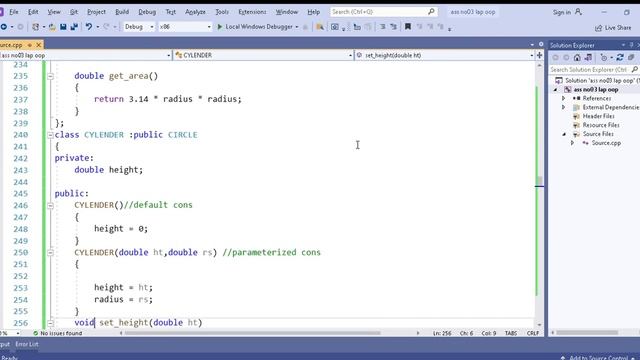Click the Decrease indent toolbar icon
The image size is (640, 360).
[x=382, y=27]
